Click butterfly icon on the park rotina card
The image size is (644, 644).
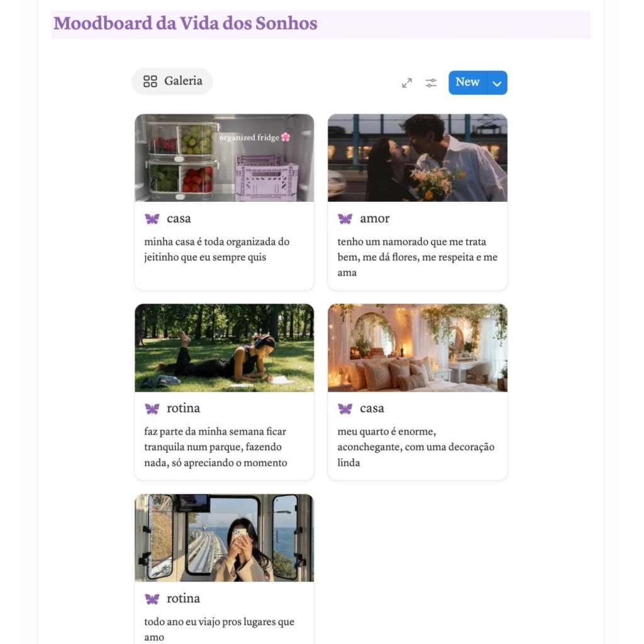pos(152,409)
